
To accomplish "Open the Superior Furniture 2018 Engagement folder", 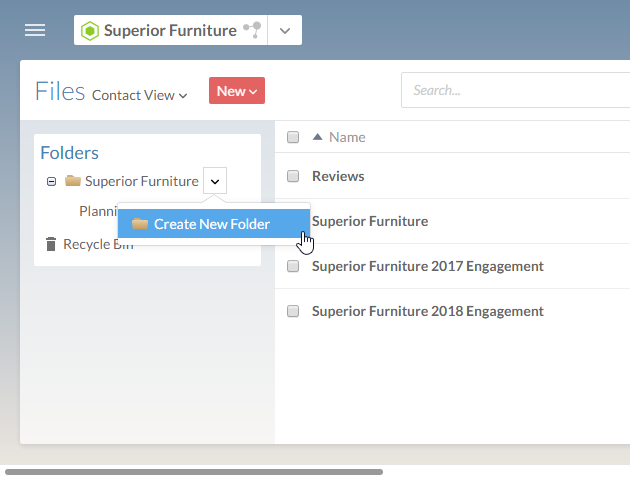I will pos(427,311).
